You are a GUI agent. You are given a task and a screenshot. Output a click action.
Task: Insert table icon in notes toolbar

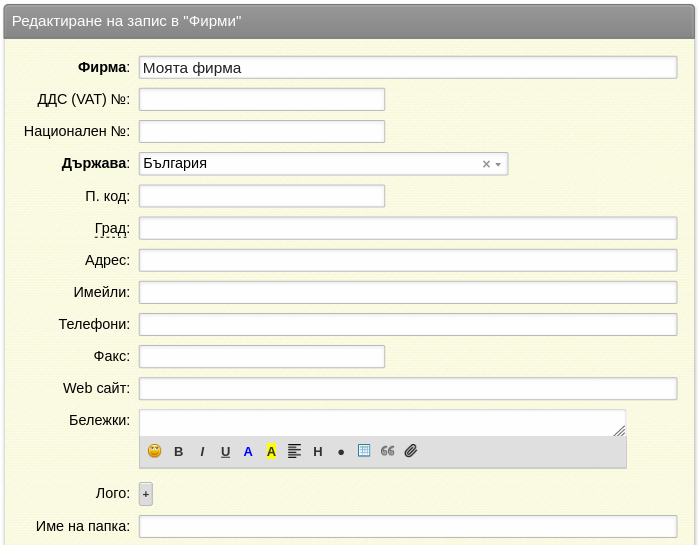coord(364,451)
